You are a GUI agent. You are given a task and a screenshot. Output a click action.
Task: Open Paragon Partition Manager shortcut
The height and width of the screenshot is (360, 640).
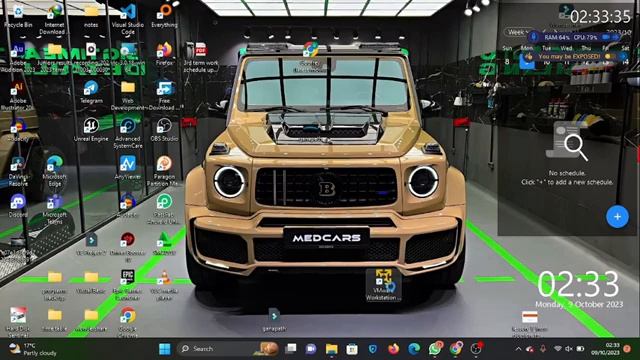click(x=164, y=171)
